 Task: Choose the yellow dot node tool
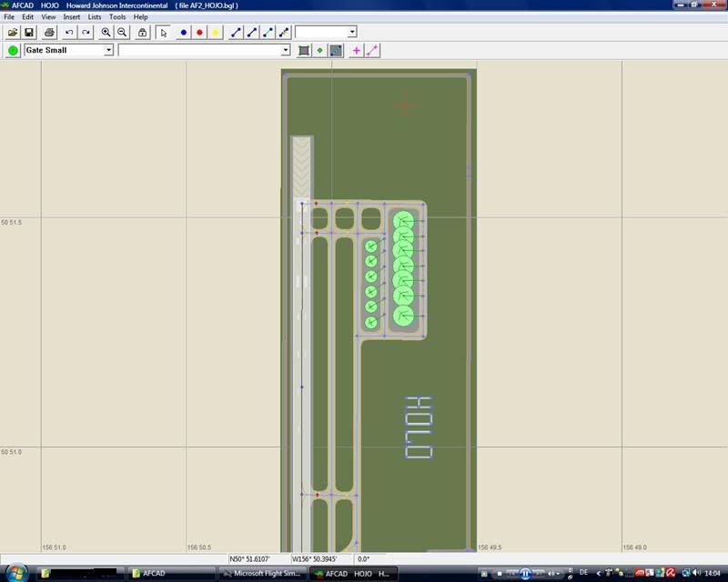(x=216, y=33)
